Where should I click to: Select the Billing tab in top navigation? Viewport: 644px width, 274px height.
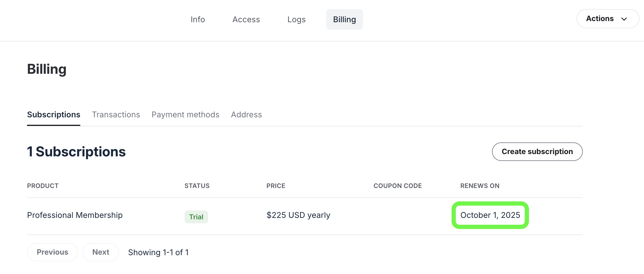coord(344,19)
